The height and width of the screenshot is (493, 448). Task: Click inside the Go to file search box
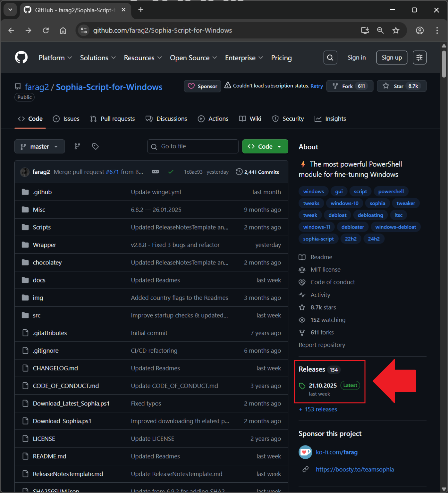pyautogui.click(x=192, y=146)
